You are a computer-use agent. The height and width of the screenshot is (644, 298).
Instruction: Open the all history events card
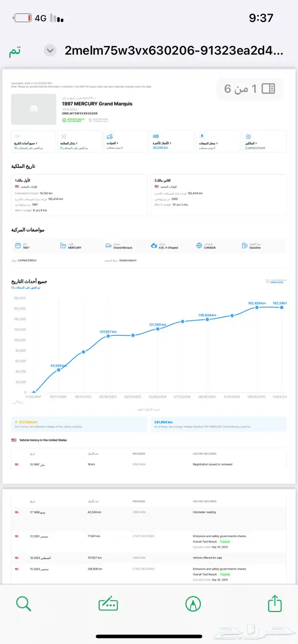pyautogui.click(x=33, y=141)
